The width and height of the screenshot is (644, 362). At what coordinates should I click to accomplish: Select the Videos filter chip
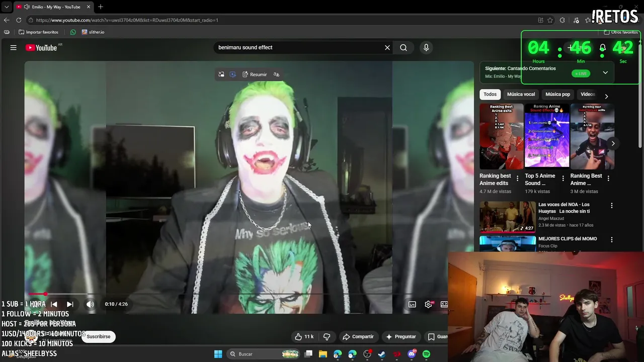point(588,94)
